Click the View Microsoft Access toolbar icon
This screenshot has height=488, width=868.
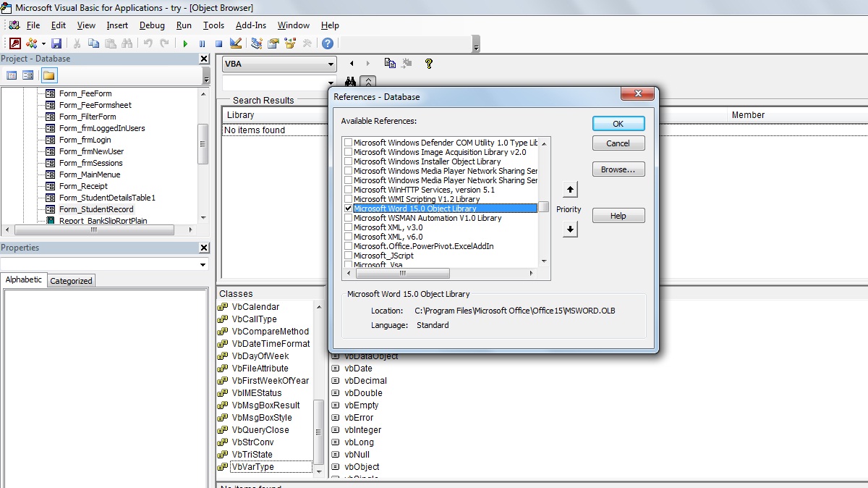pos(15,43)
